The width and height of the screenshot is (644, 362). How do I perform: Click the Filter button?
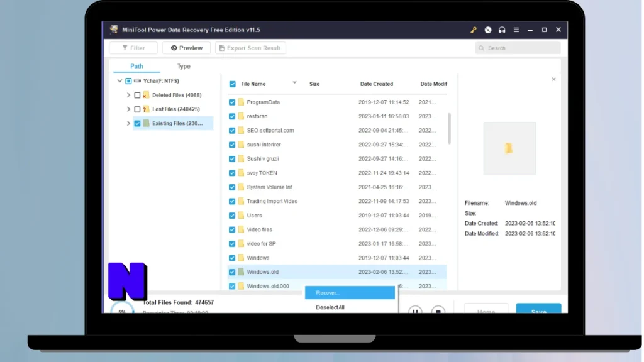click(133, 48)
